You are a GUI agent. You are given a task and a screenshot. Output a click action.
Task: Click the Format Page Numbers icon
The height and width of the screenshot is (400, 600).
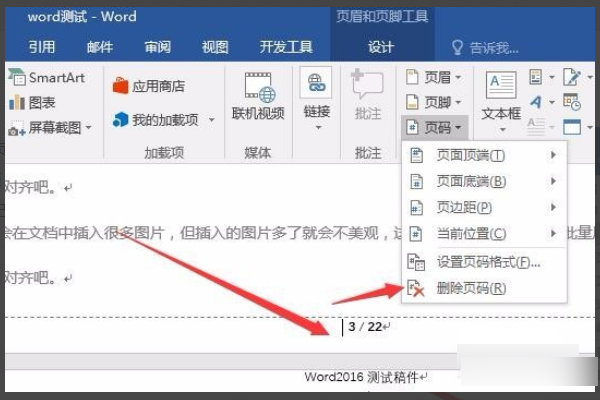point(416,262)
